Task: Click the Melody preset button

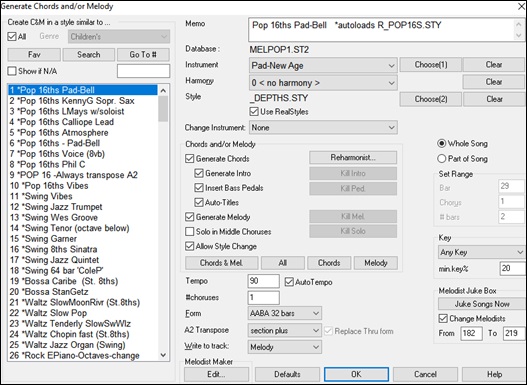Action: click(x=376, y=263)
